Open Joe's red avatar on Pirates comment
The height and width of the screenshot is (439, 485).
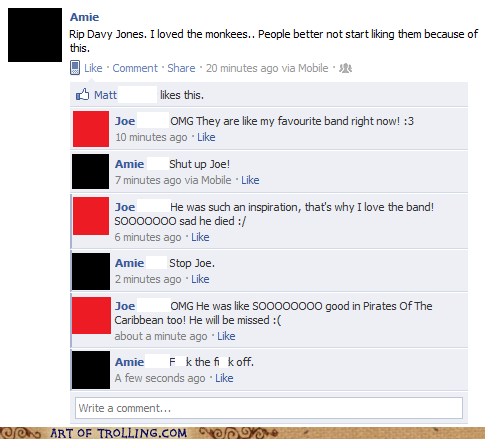coord(91,315)
